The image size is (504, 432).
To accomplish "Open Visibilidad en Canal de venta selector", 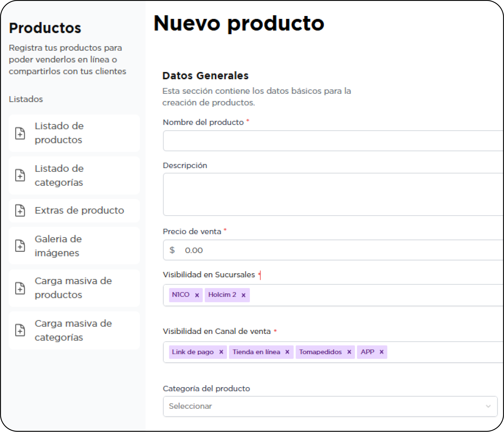I will [x=333, y=352].
